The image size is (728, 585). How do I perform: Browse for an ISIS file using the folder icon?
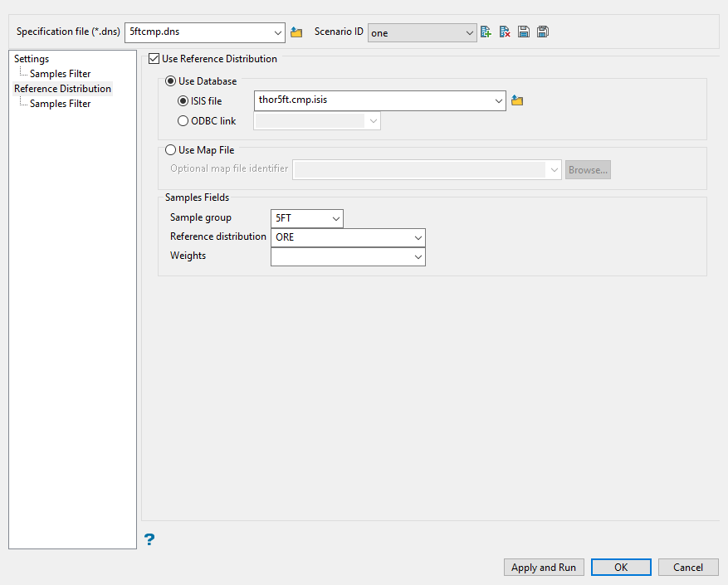tap(517, 100)
